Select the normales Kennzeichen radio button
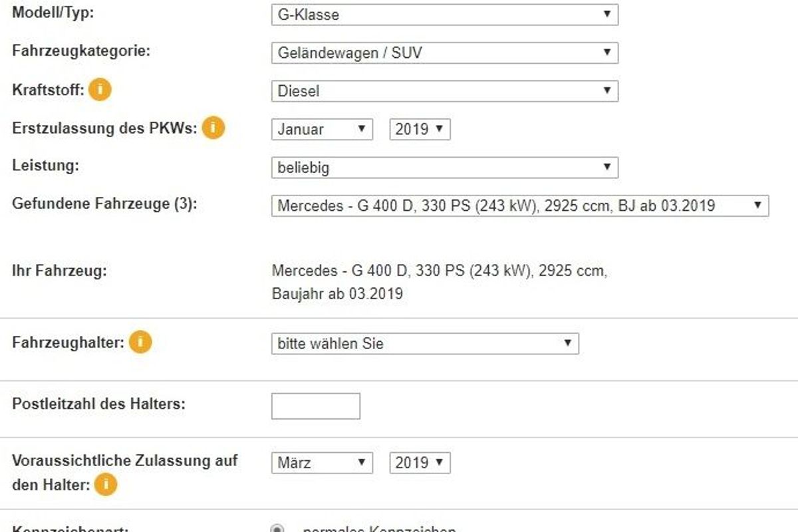 tap(277, 529)
